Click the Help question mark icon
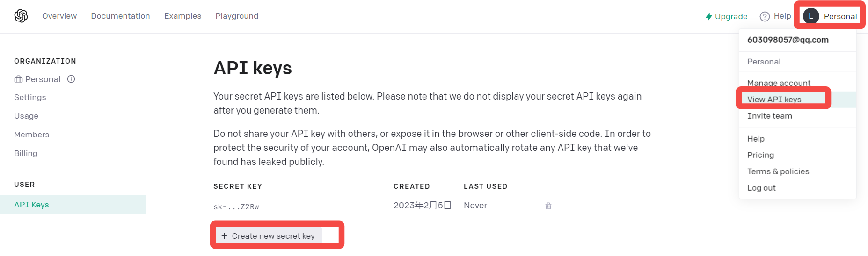The image size is (868, 256). 765,16
